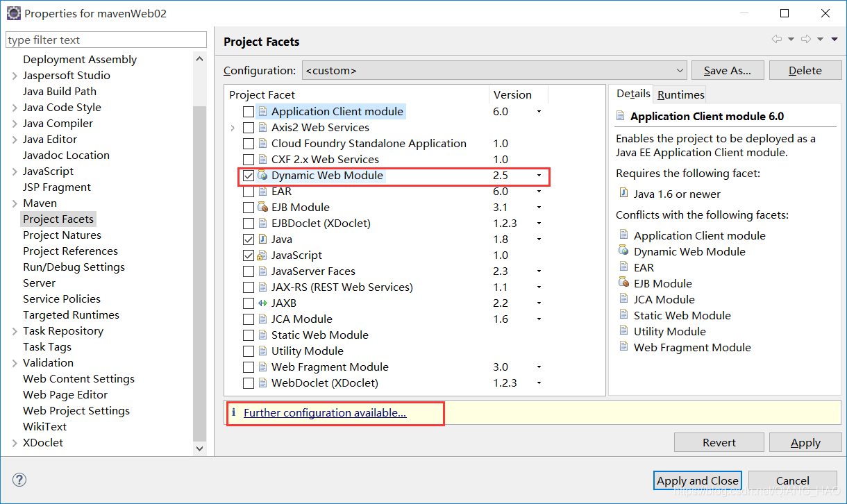Image resolution: width=847 pixels, height=504 pixels.
Task: Click the back navigation arrow icon
Action: [x=777, y=40]
